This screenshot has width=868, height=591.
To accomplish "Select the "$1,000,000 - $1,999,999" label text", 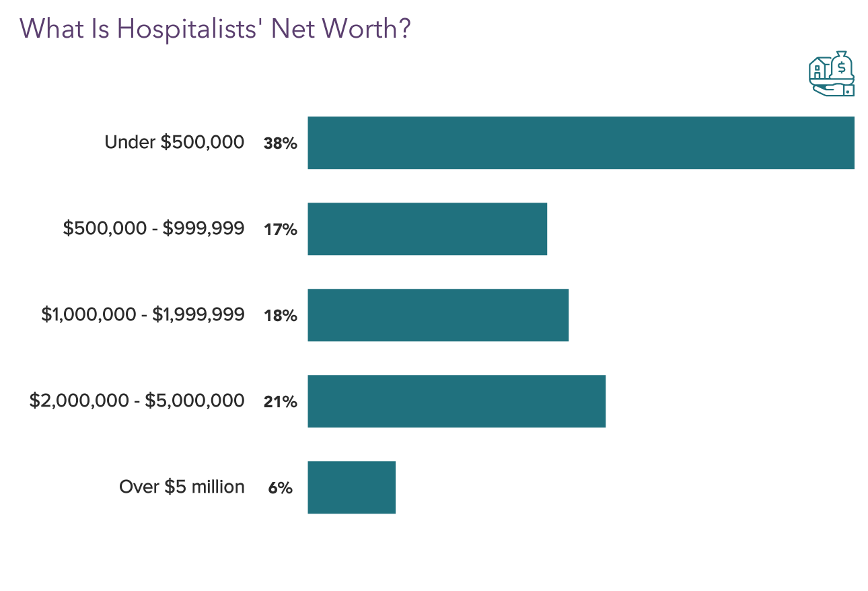I will point(143,315).
